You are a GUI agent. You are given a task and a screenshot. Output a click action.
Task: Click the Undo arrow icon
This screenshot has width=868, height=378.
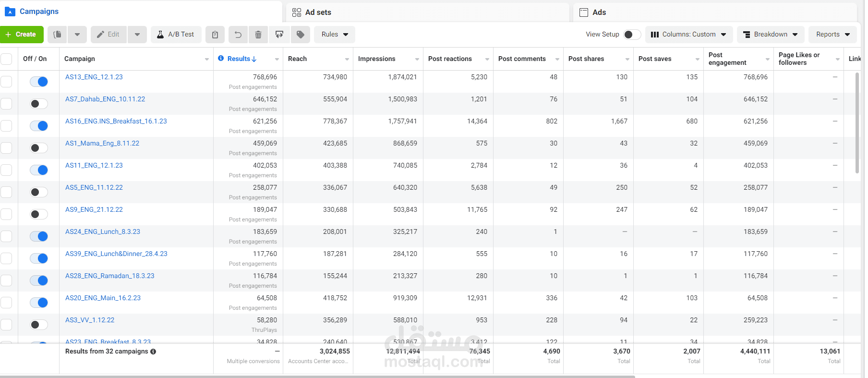coord(238,35)
